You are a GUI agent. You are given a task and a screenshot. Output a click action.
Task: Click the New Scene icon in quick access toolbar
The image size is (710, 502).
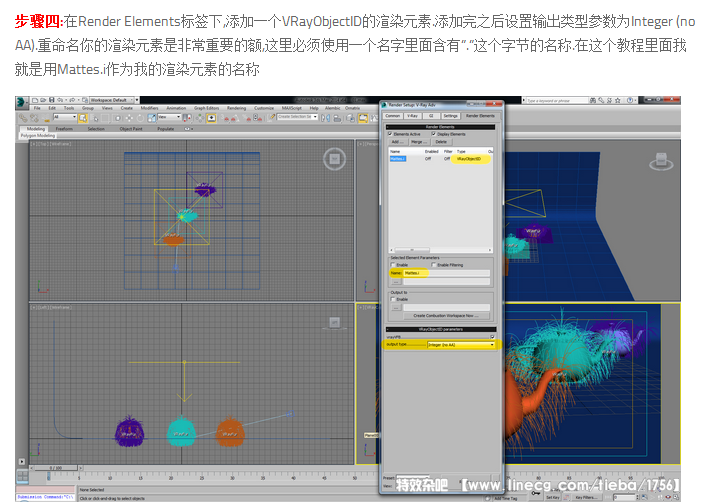tap(35, 100)
